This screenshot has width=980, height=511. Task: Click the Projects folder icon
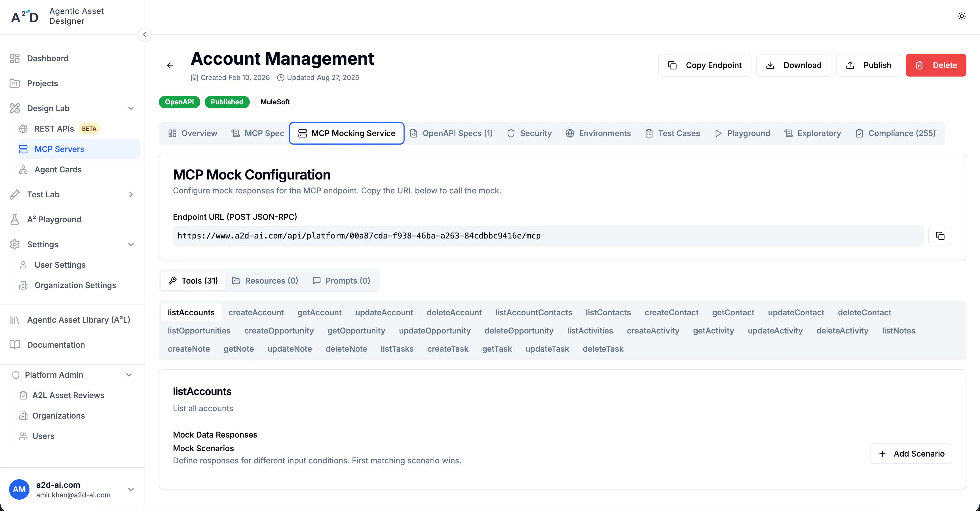pyautogui.click(x=14, y=83)
